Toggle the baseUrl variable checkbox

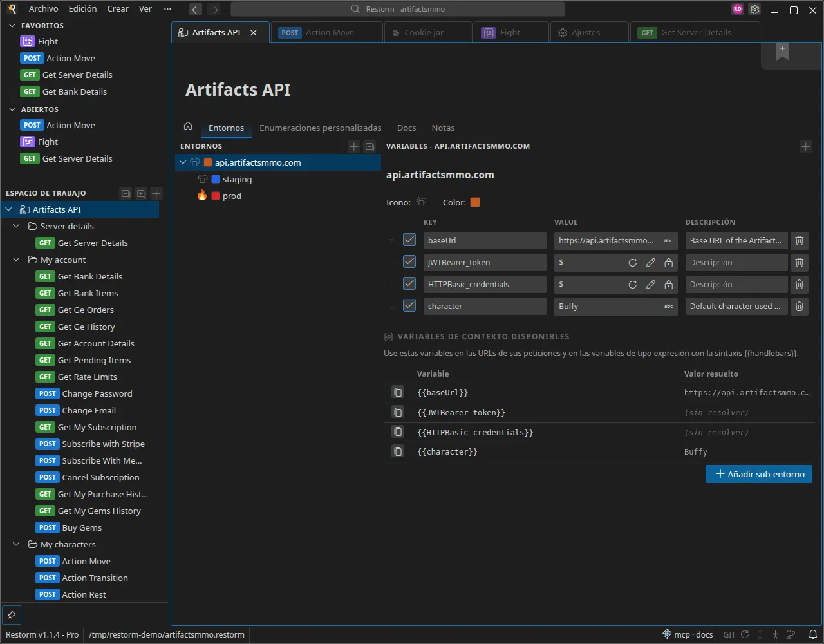[x=409, y=240]
